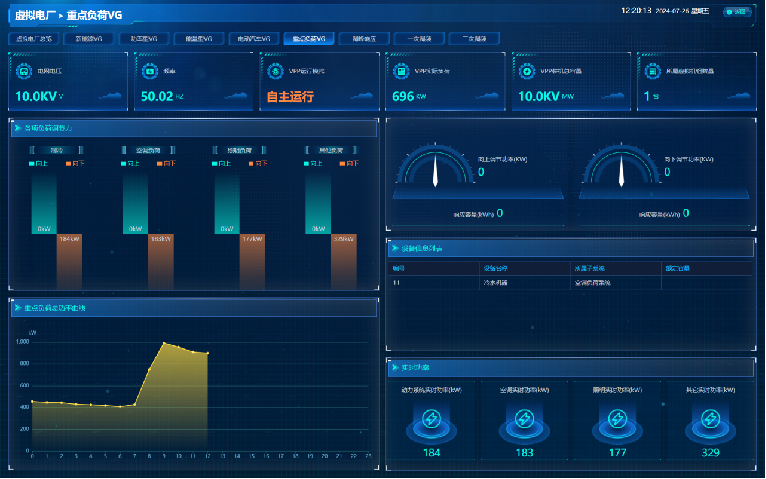Click the lightning icon above the value 329
This screenshot has height=479, width=766.
711,419
